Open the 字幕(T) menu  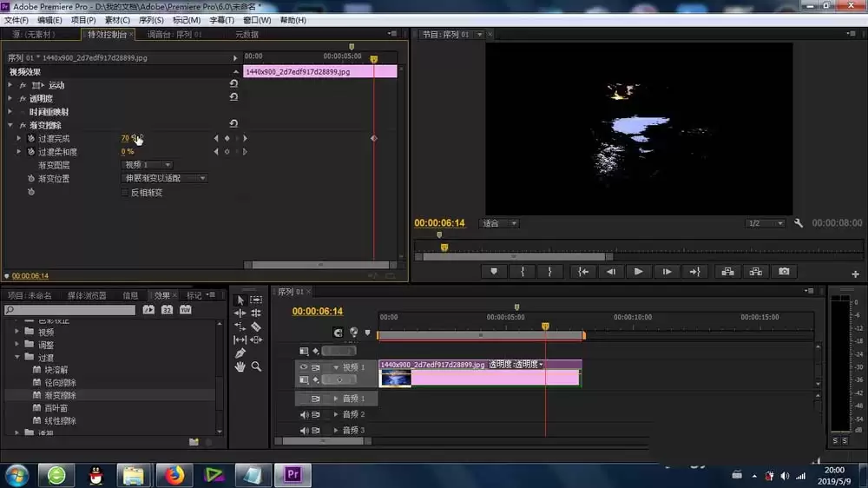[221, 20]
